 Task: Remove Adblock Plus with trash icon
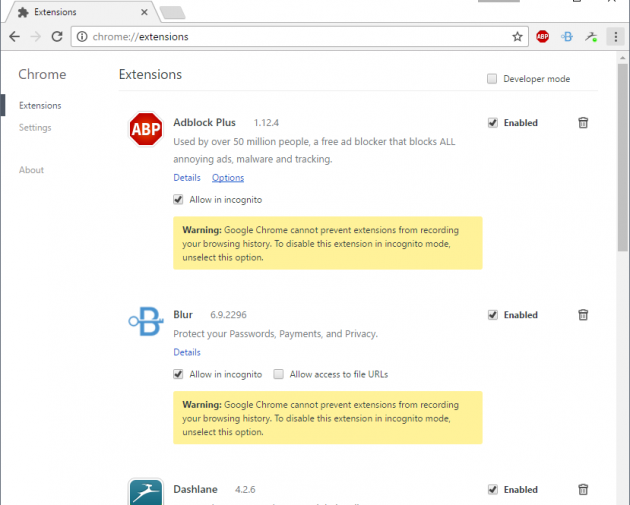pos(583,123)
